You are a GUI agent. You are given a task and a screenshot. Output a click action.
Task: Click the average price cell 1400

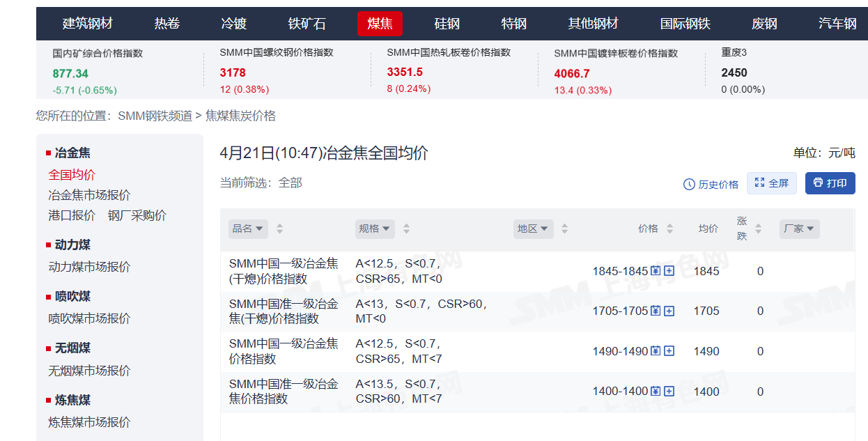(706, 392)
